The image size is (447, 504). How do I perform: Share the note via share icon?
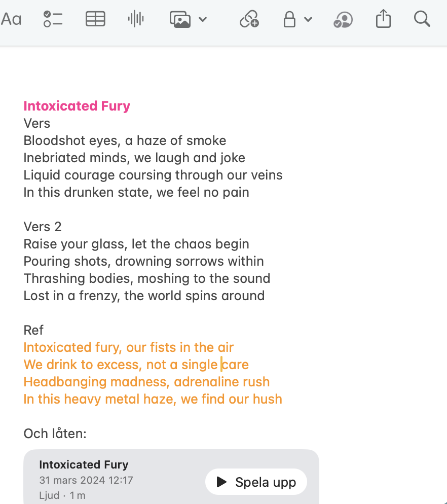click(384, 20)
